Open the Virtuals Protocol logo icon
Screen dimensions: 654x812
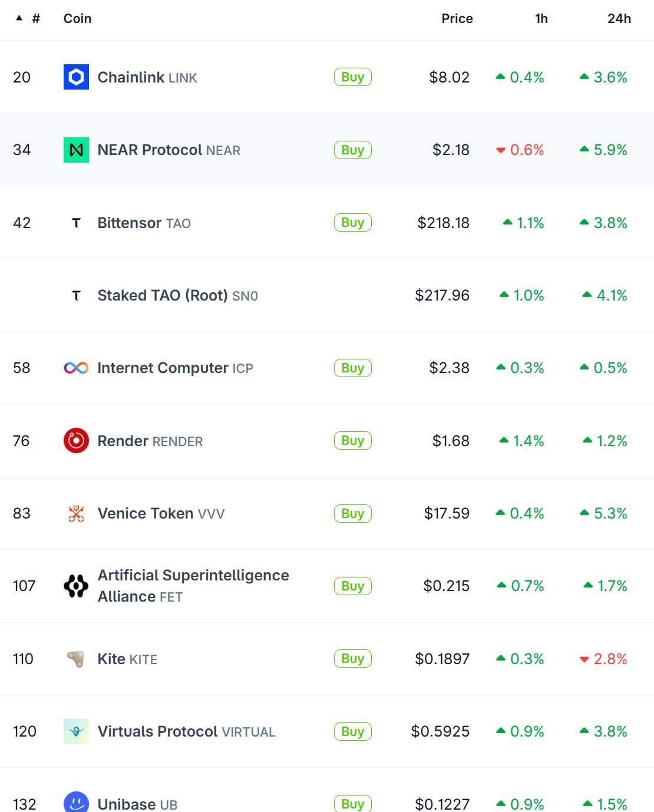coord(76,731)
